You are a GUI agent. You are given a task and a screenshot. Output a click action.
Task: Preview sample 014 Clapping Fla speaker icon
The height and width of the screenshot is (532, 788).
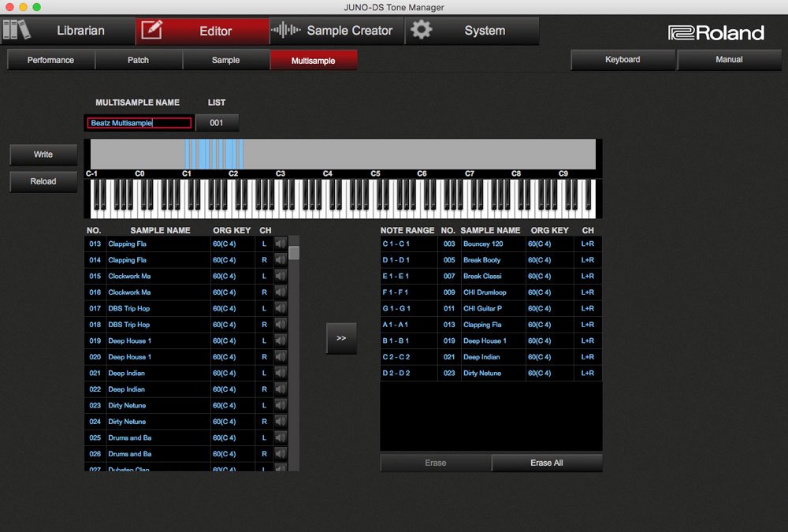coord(281,260)
